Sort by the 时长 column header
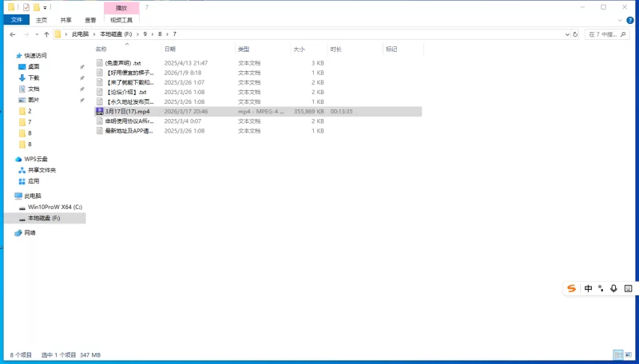Viewport: 639px width, 364px height. pos(335,49)
